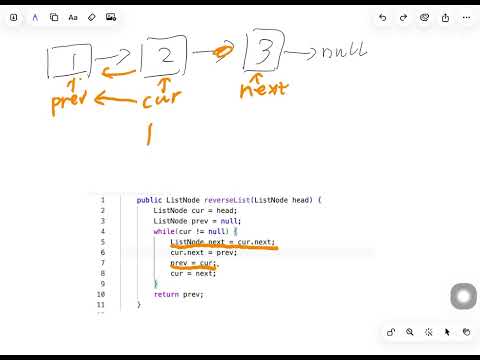
Task: Click the handwritten 'null' at the list end
Action: pyautogui.click(x=344, y=50)
